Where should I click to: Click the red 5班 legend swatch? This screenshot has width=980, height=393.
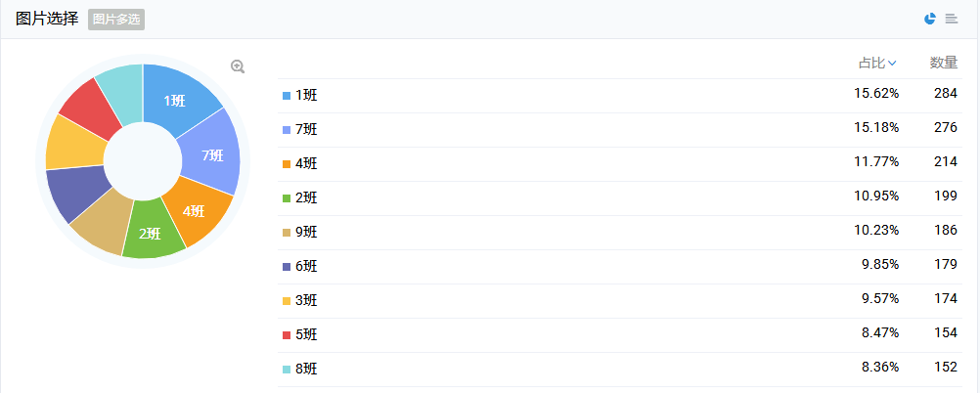[287, 335]
